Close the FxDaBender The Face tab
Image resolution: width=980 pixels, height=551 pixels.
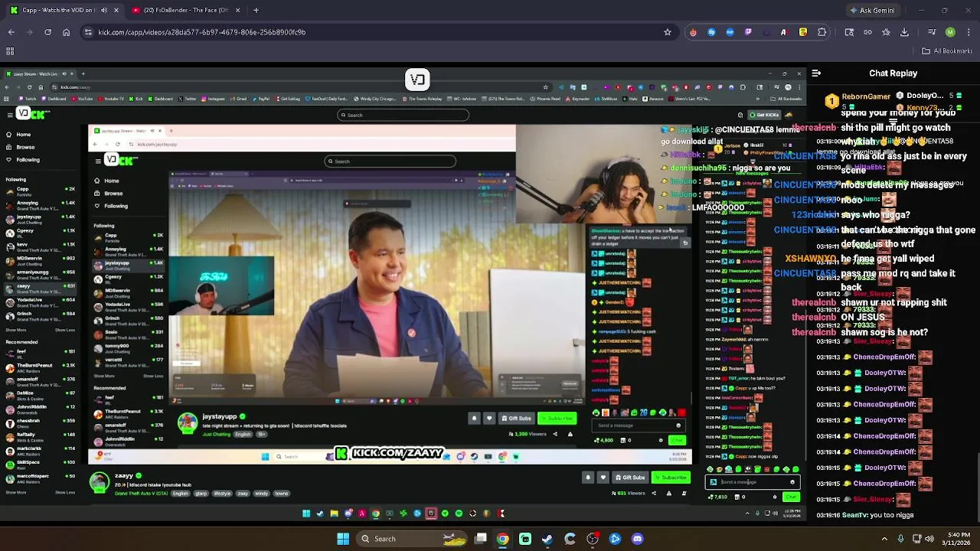[237, 10]
